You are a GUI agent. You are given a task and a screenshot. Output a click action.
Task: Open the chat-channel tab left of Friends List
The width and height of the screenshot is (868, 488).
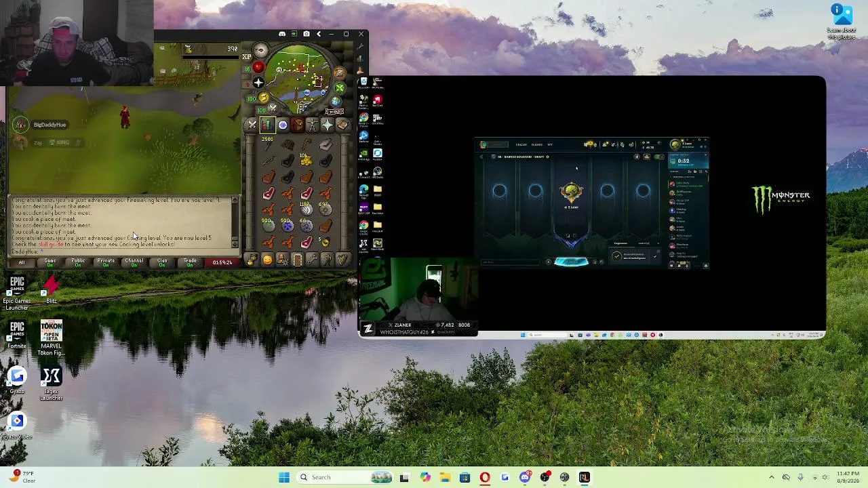pyautogui.click(x=252, y=260)
